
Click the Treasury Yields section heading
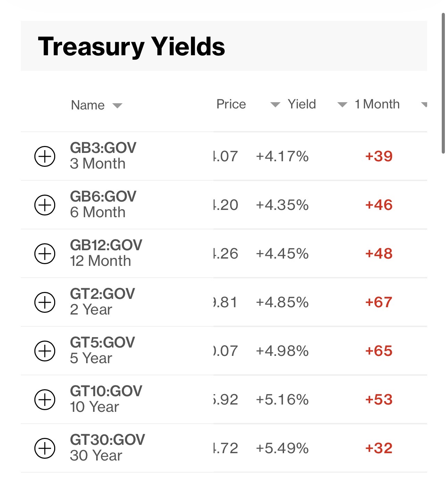pyautogui.click(x=131, y=47)
